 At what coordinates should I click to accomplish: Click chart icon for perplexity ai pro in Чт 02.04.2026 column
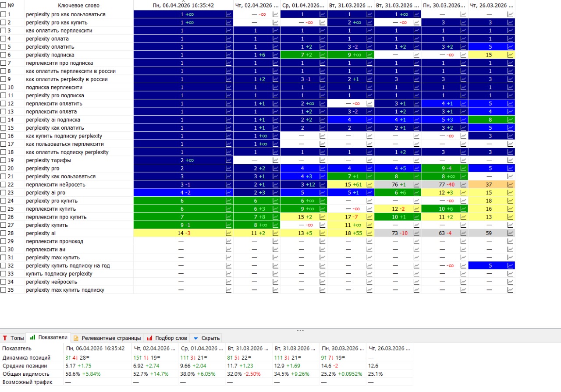click(x=275, y=193)
